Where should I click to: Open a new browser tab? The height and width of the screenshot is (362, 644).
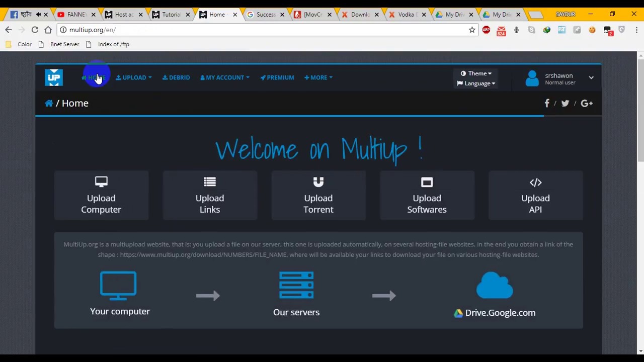coord(536,15)
